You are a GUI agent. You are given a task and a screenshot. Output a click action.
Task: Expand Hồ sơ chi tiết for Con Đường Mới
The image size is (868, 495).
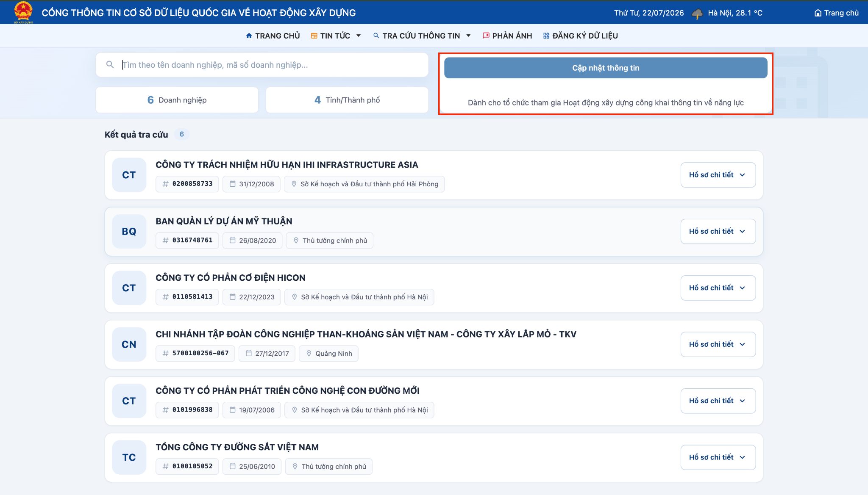[718, 401]
